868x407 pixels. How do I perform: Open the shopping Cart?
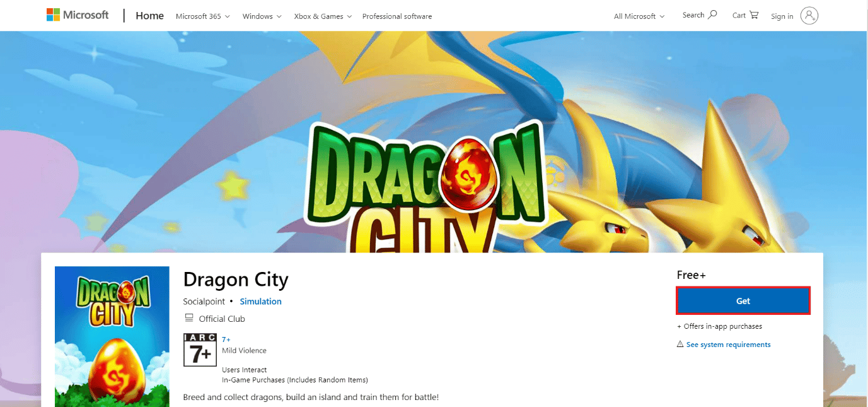pos(745,15)
